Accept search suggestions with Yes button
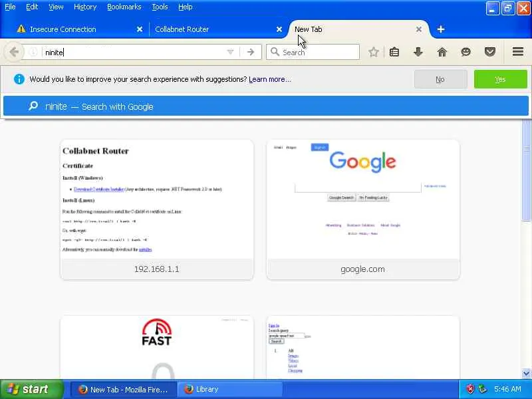 500,79
